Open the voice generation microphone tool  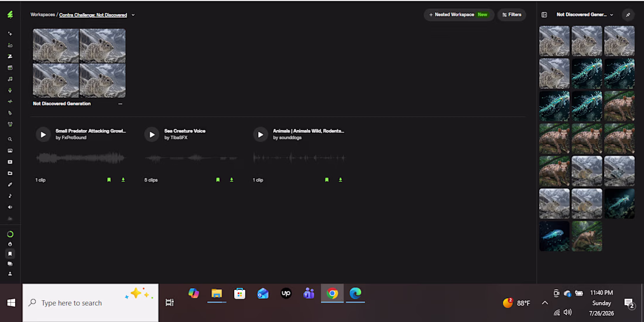[11, 90]
